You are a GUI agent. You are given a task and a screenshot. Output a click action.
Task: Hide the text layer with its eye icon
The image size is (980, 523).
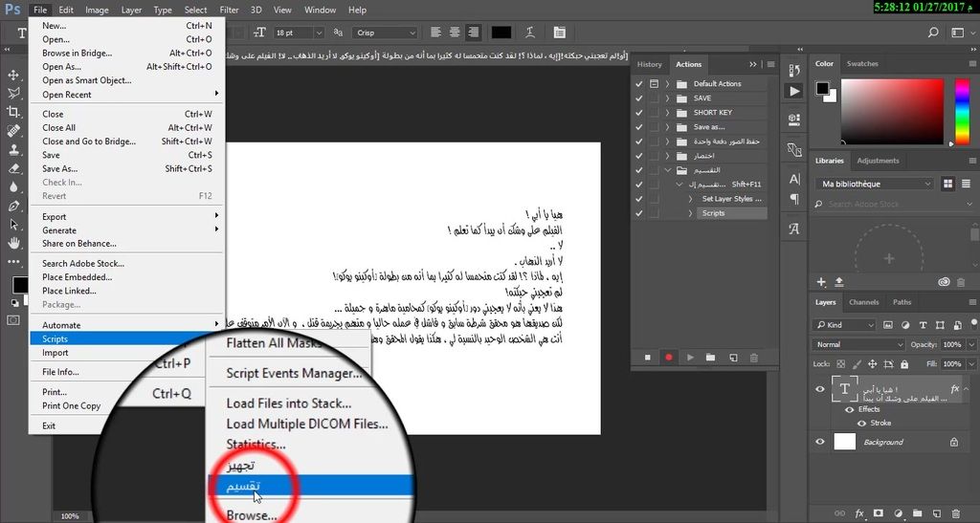point(820,389)
